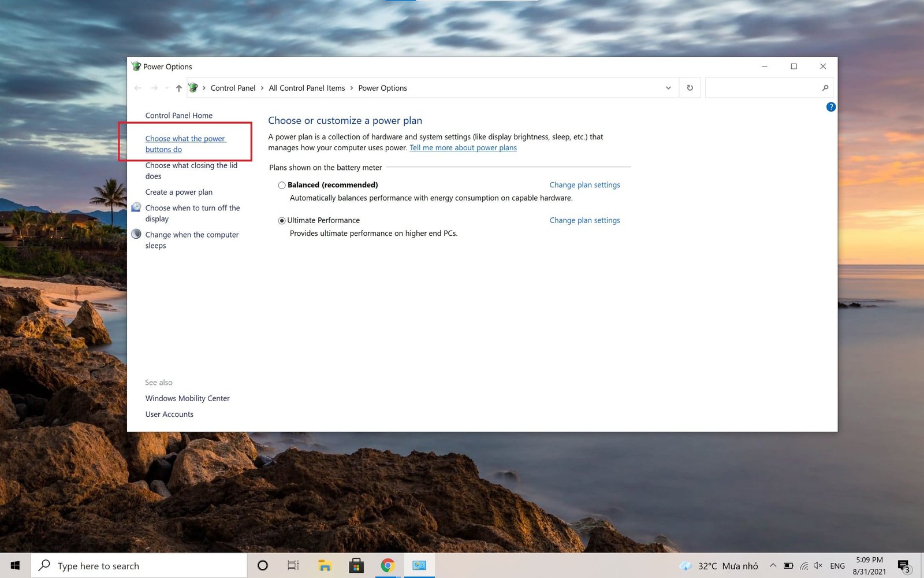The height and width of the screenshot is (578, 924).
Task: Navigate to All Control Panel Items breadcrumb
Action: 307,88
